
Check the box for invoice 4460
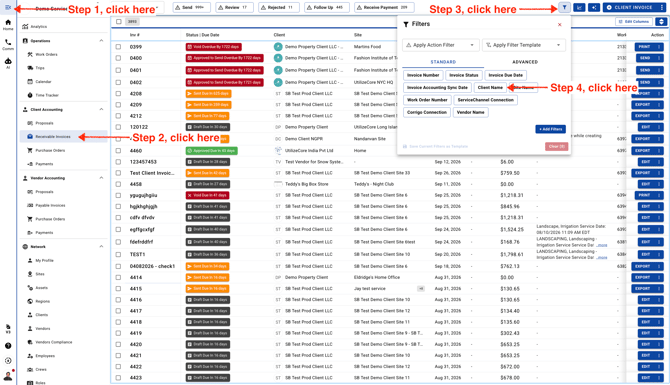point(118,150)
